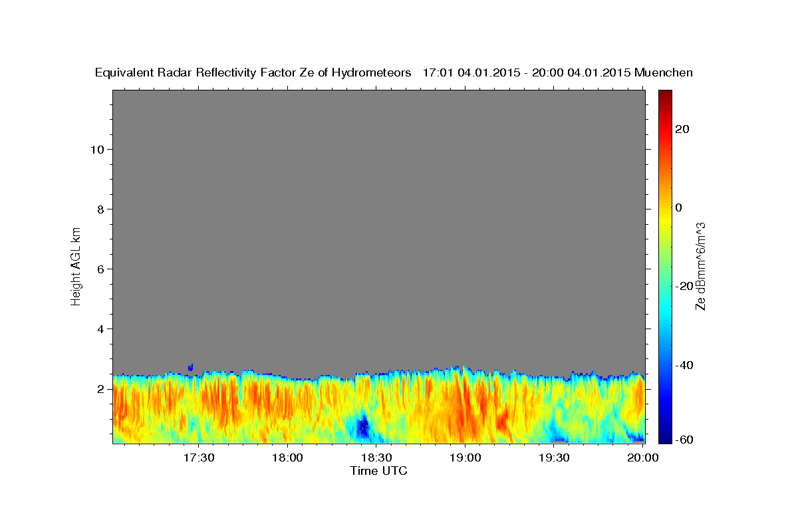
Task: Click the '17:01 04.01.2015' start time text
Action: coord(471,73)
